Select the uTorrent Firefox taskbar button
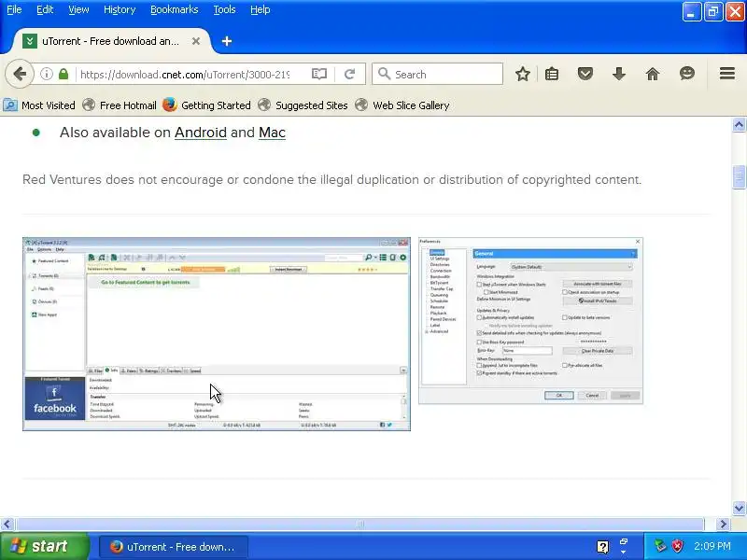This screenshot has width=747, height=560. [174, 547]
